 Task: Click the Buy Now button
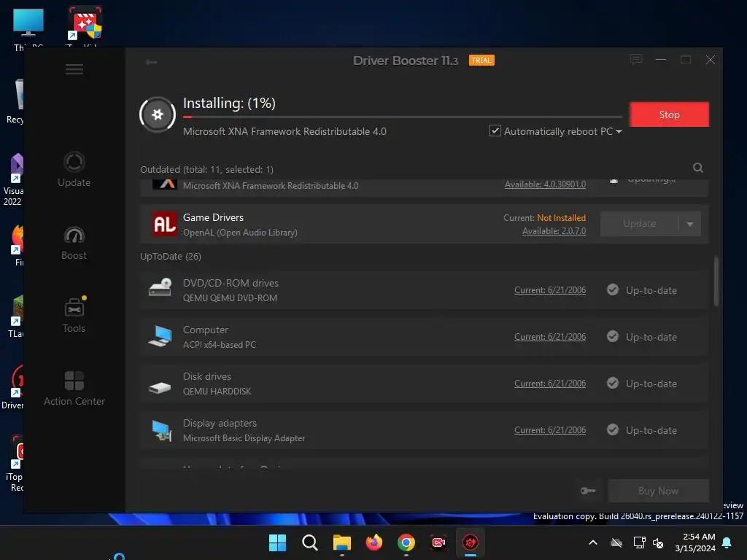pyautogui.click(x=659, y=491)
